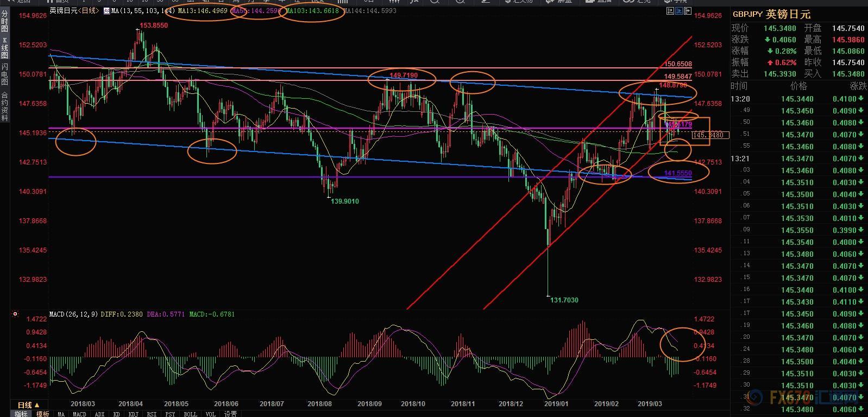Click the GBPJPY 英镑日元 quote panel title
868x417 pixels.
(771, 15)
